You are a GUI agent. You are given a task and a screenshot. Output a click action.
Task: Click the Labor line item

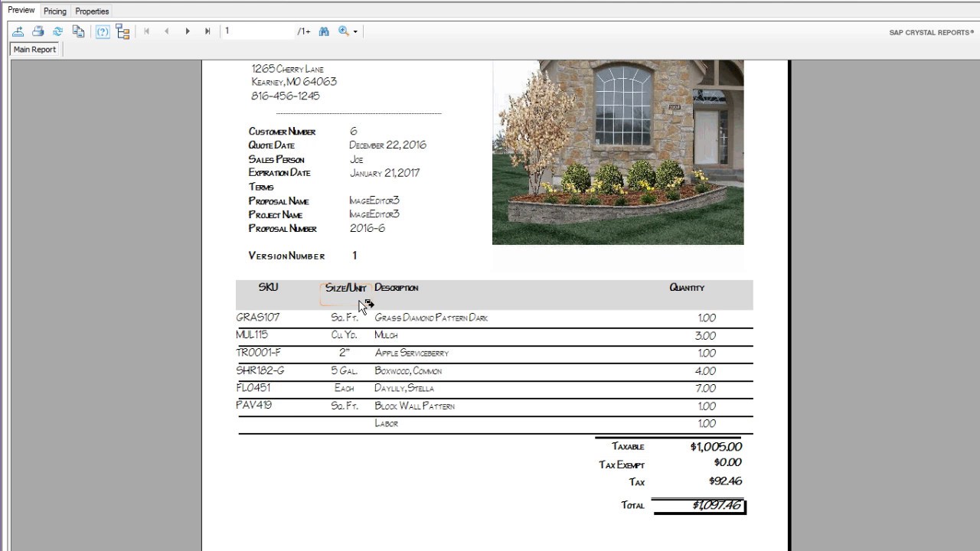tap(387, 423)
